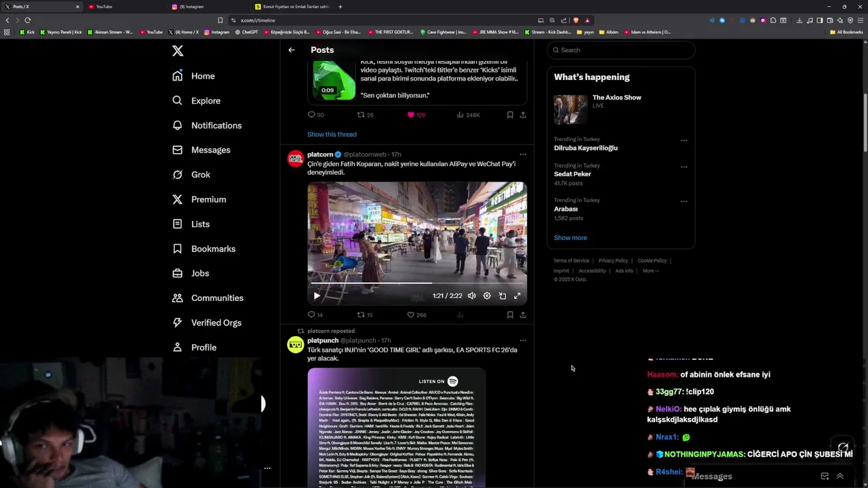Share the post with 248K views
This screenshot has width=868, height=488.
523,115
